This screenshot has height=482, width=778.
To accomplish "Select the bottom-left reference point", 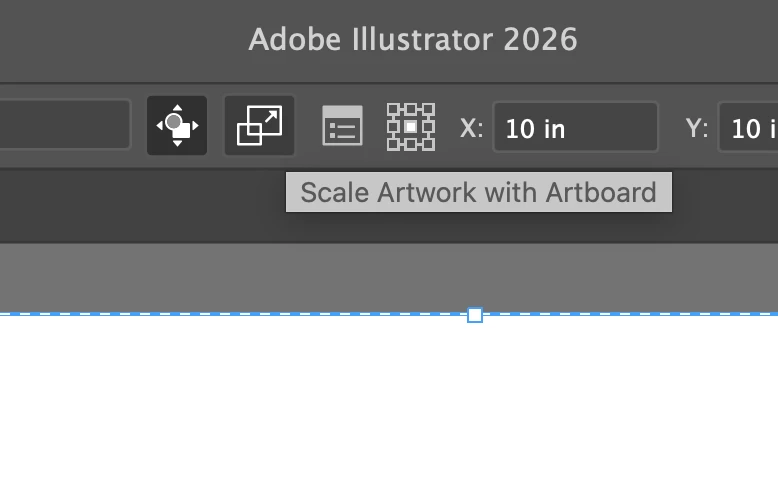I will [x=393, y=144].
